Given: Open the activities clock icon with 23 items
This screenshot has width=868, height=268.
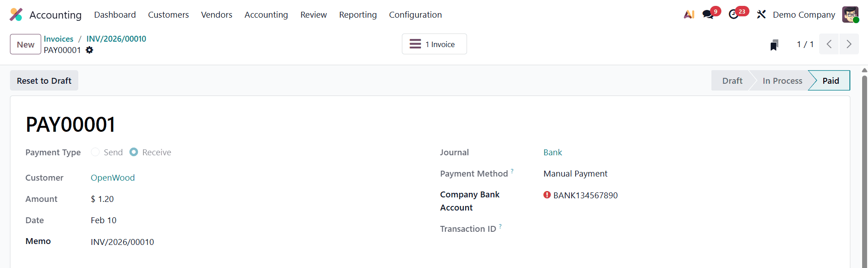Looking at the screenshot, I should pos(734,14).
